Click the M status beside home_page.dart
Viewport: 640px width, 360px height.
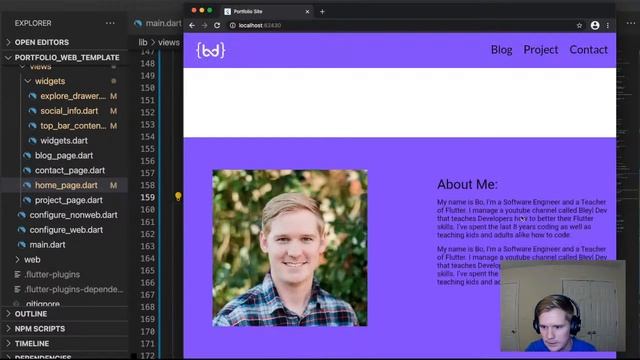pyautogui.click(x=113, y=185)
